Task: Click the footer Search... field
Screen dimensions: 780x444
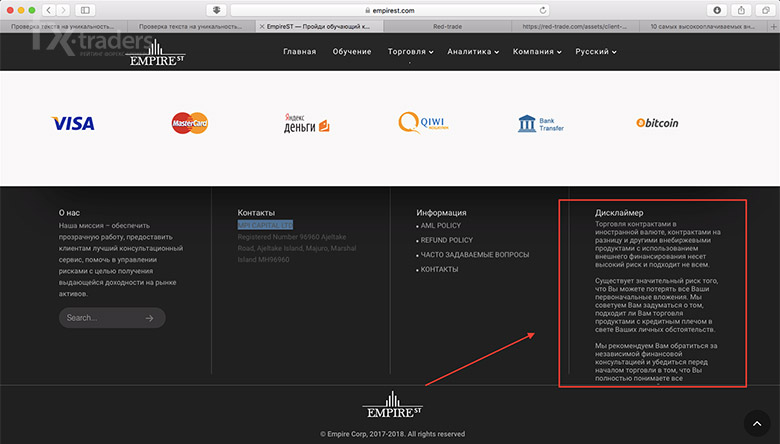Action: tap(112, 318)
